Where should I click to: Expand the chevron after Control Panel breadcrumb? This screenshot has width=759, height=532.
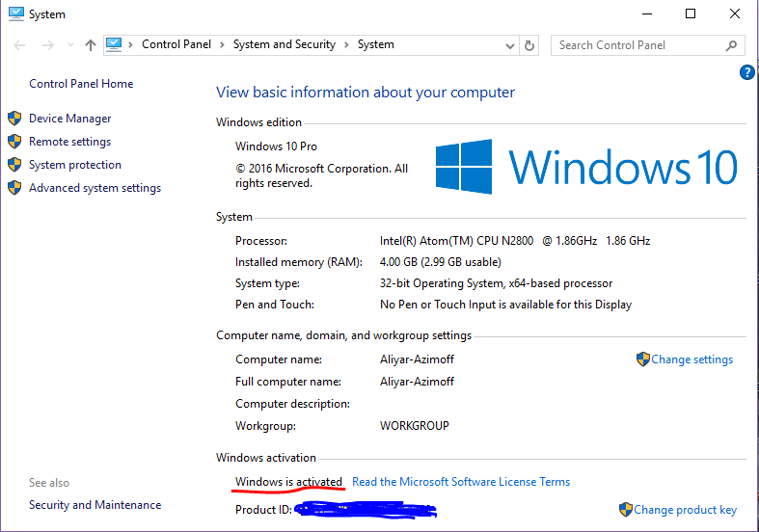coord(221,44)
